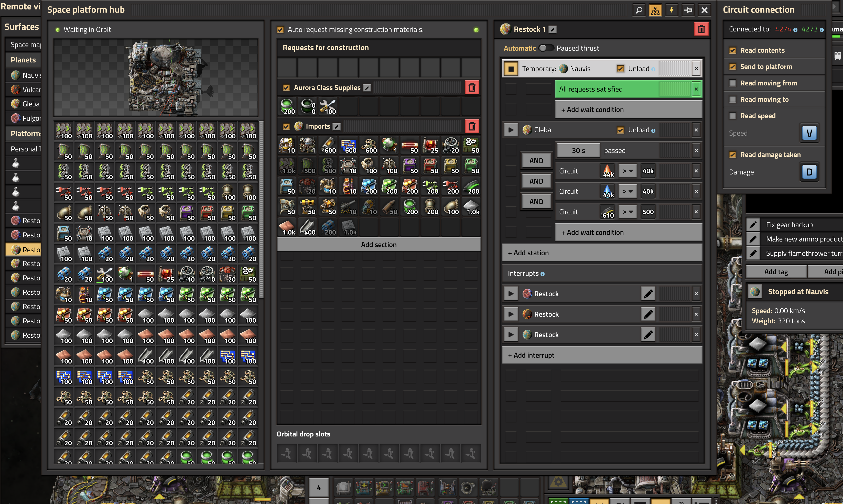The height and width of the screenshot is (504, 843).
Task: Click the red flame signal on first Circuit condition
Action: pos(608,171)
